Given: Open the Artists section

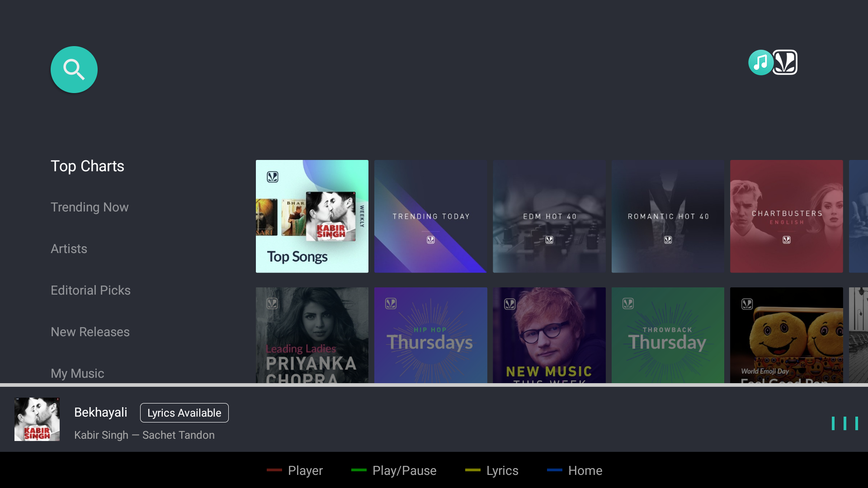Looking at the screenshot, I should tap(69, 249).
